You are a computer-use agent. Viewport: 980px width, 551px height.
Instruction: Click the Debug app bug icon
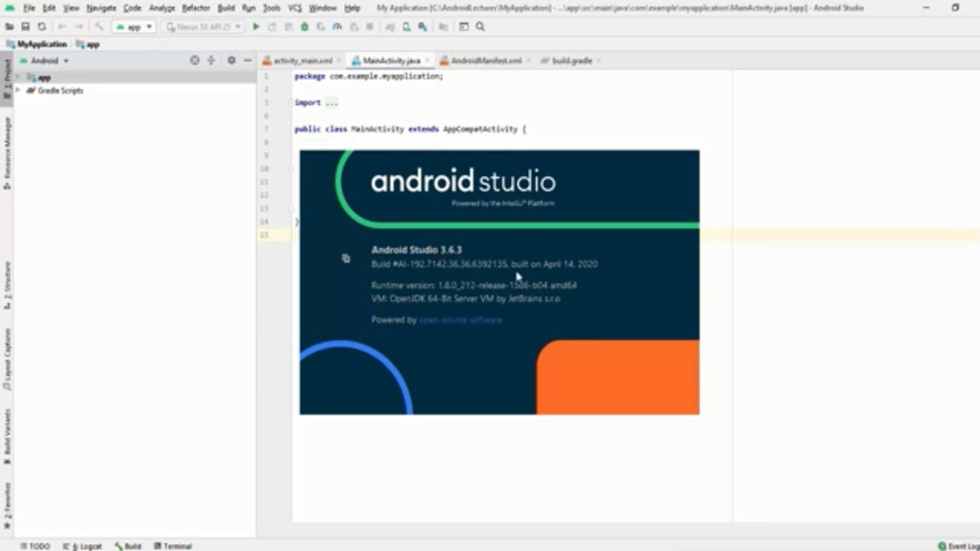coord(304,27)
